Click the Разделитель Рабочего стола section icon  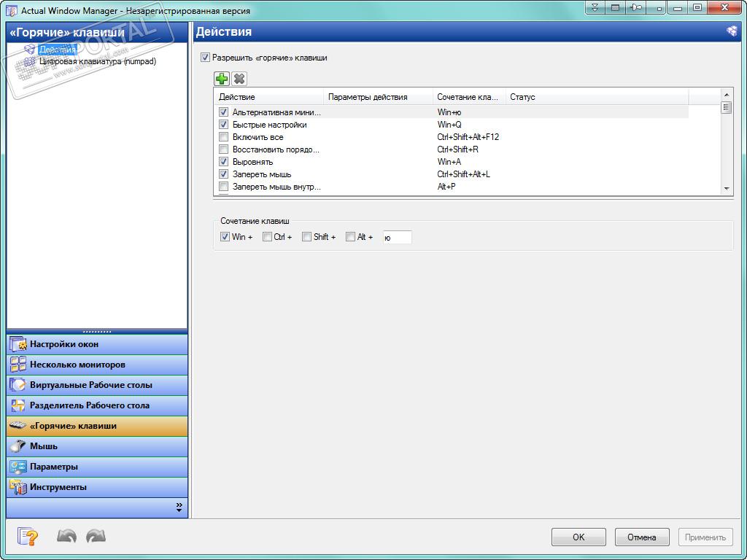[18, 405]
